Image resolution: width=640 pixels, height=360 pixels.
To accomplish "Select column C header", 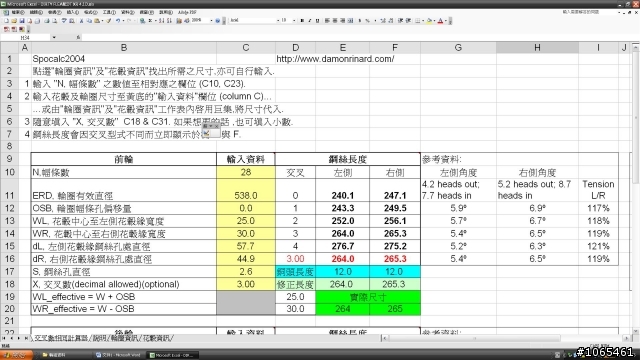I will (x=246, y=48).
